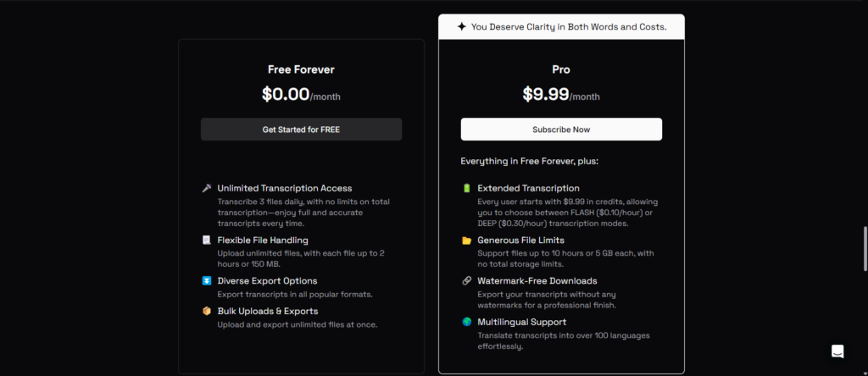Click the 'without any watermarks' description
This screenshot has width=868, height=376.
click(547, 300)
